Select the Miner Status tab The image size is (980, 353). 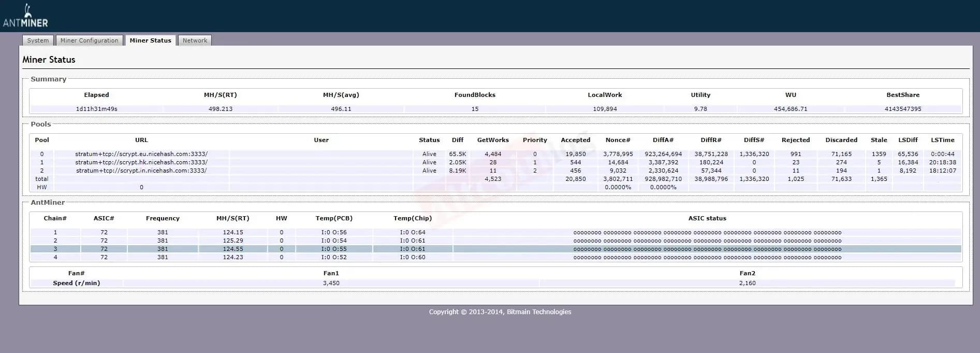coord(151,40)
